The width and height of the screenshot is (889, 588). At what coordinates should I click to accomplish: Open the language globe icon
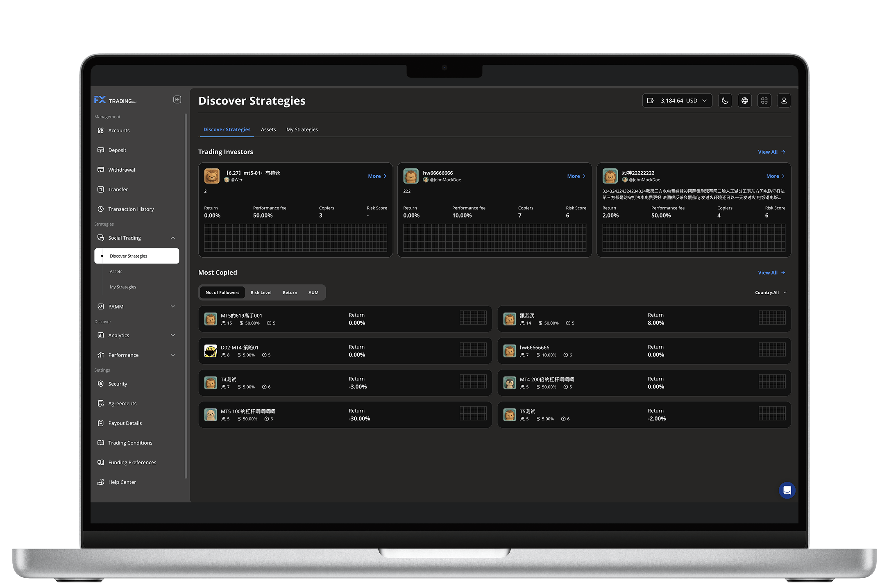[744, 100]
